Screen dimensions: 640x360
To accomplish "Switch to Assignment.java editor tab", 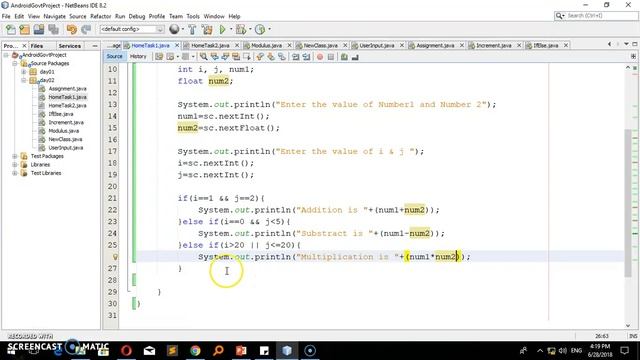I will coord(435,45).
